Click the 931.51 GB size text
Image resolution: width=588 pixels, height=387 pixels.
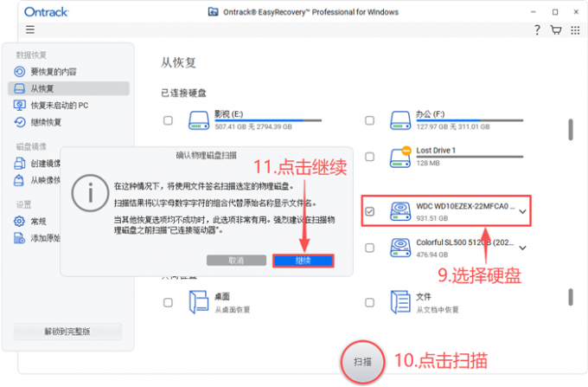click(432, 218)
